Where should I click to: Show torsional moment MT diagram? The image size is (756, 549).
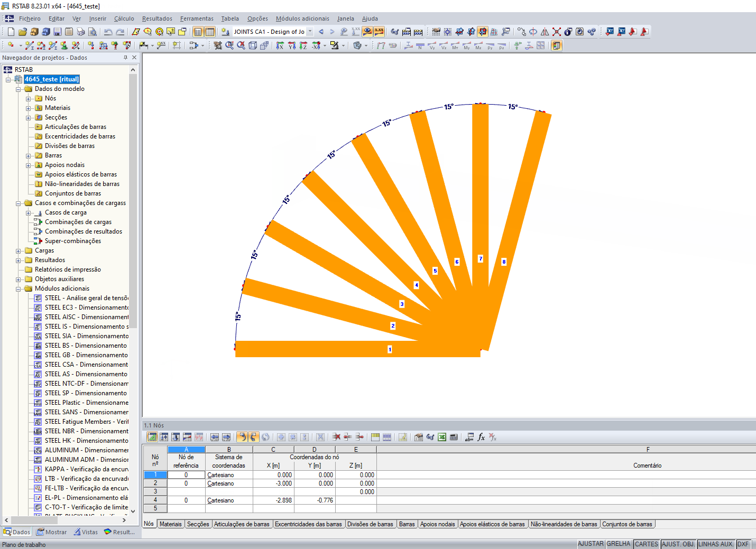(455, 45)
